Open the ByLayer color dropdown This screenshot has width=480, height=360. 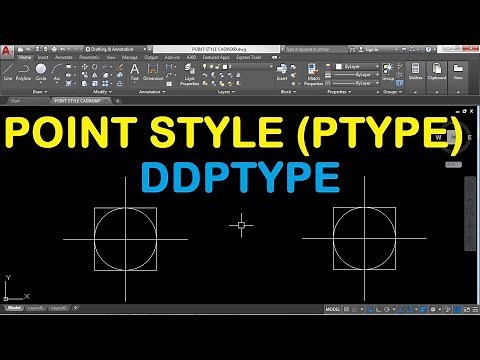(x=357, y=67)
